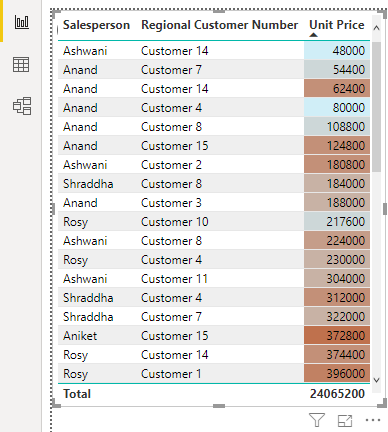Select the 374400 unit price cell

tap(337, 355)
